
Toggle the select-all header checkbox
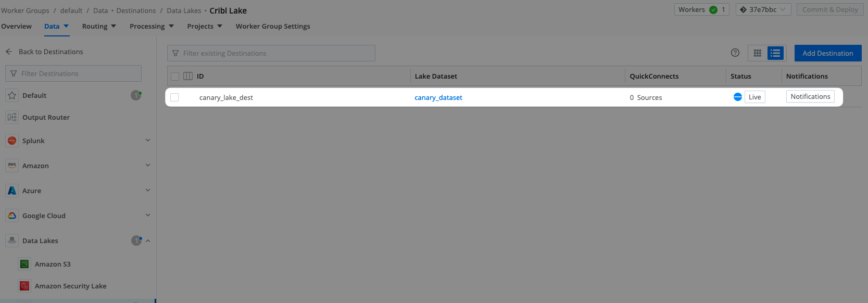tap(175, 76)
